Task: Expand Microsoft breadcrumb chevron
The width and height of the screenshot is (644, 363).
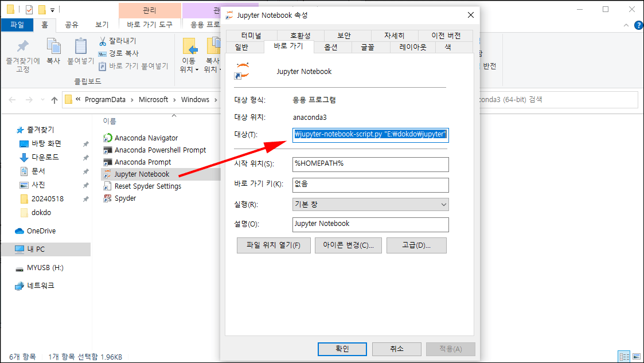Action: [x=174, y=100]
